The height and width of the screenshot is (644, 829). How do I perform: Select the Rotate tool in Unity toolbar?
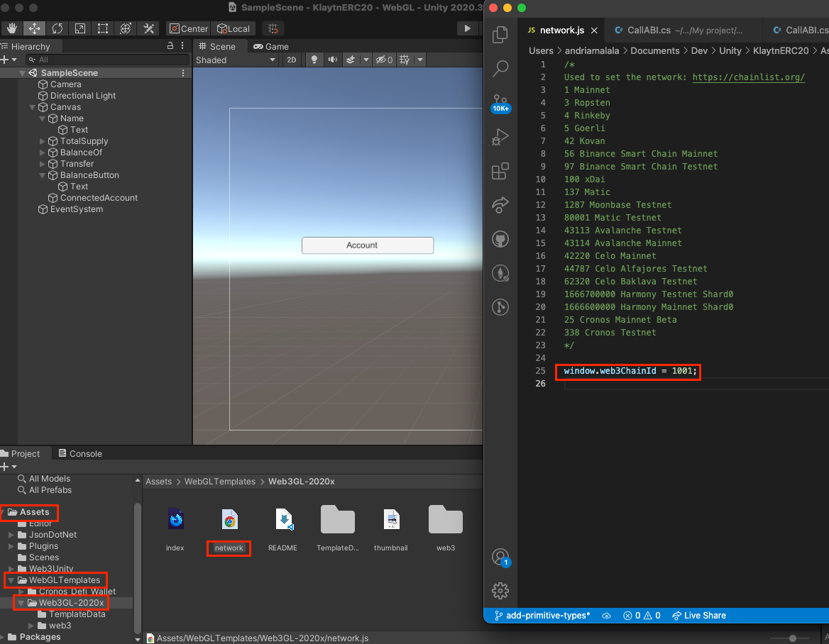[57, 28]
